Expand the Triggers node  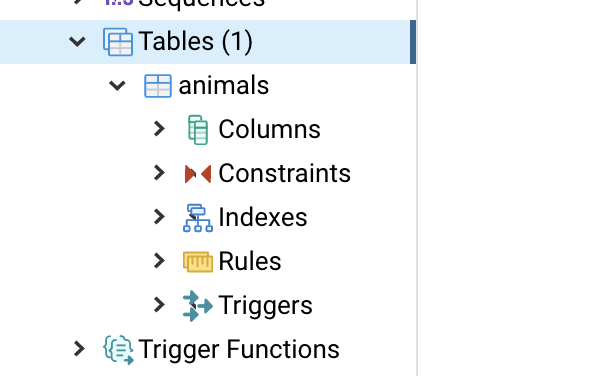pyautogui.click(x=159, y=305)
